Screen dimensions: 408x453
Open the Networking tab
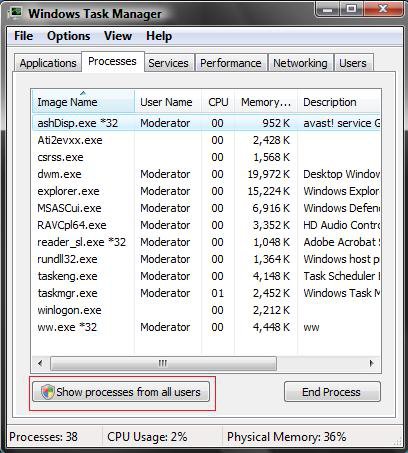[x=300, y=63]
